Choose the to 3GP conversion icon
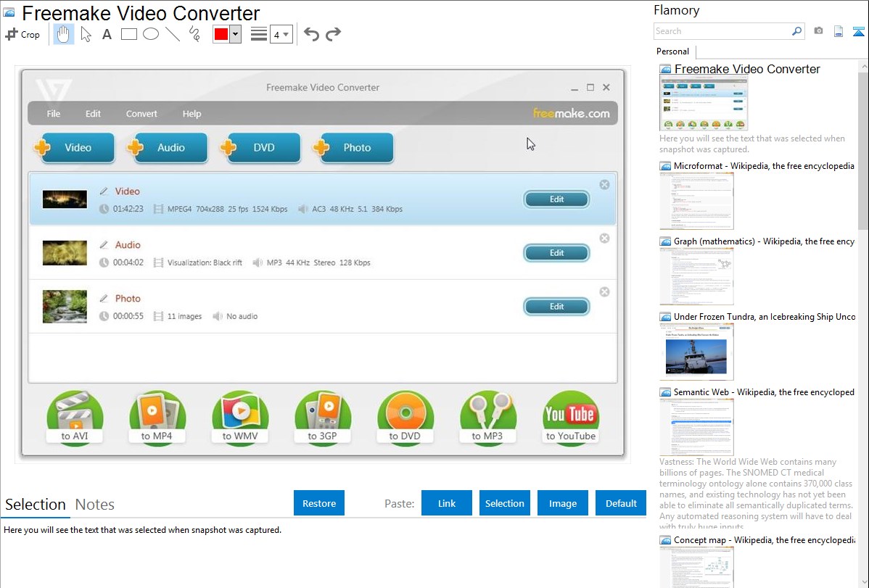869x588 pixels. point(323,417)
